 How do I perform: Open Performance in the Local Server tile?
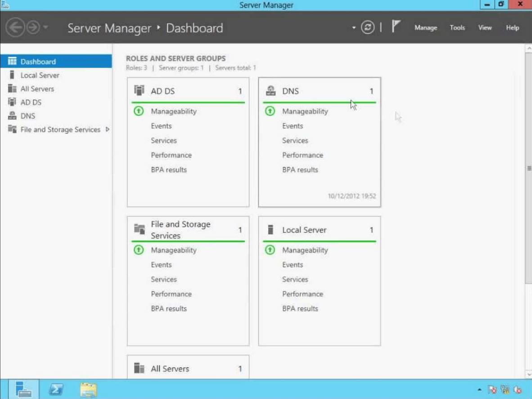[302, 294]
